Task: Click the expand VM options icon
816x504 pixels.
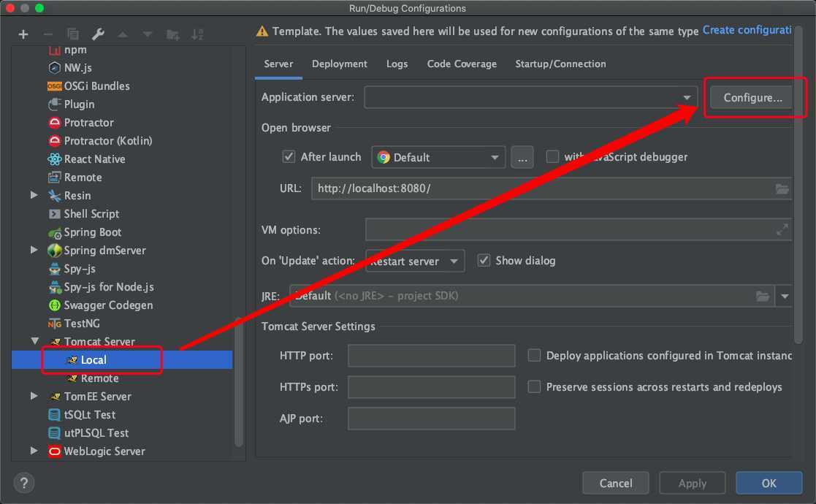Action: click(x=782, y=229)
